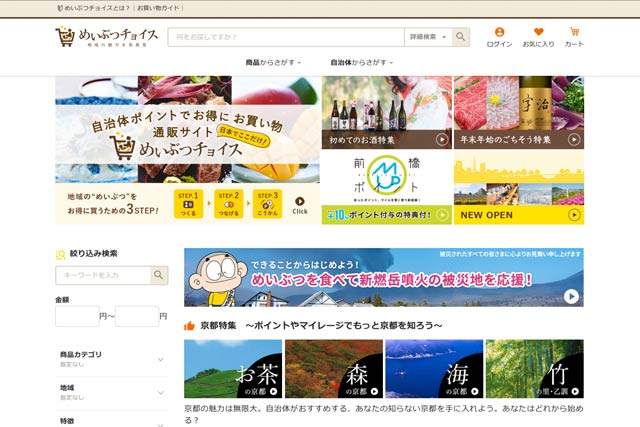
Task: Click the thumbs-up icon beside 京都特集
Action: click(189, 326)
